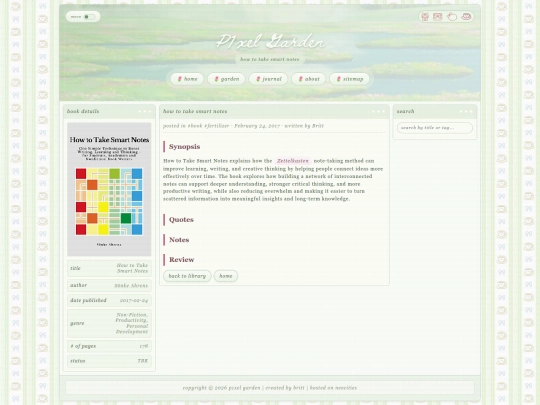Image resolution: width=540 pixels, height=405 pixels.
Task: Select the status row value TBR
Action: pos(143,361)
